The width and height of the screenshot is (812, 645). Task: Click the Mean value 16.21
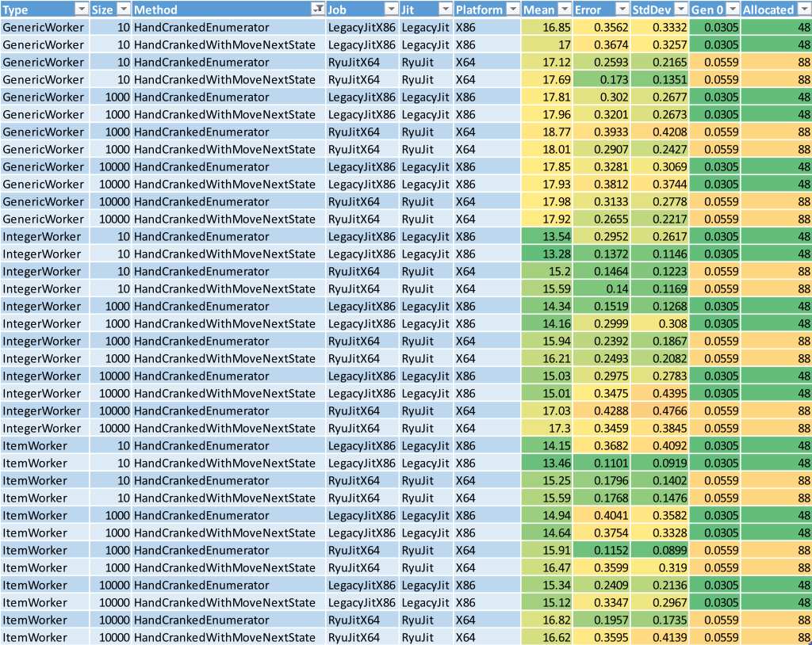click(556, 359)
